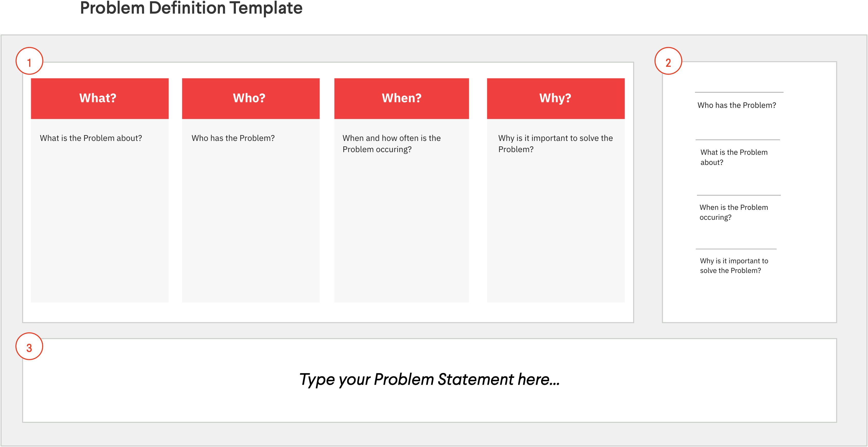Screen dimensions: 868x447
Task: Click the circled number 1 badge
Action: [x=29, y=61]
